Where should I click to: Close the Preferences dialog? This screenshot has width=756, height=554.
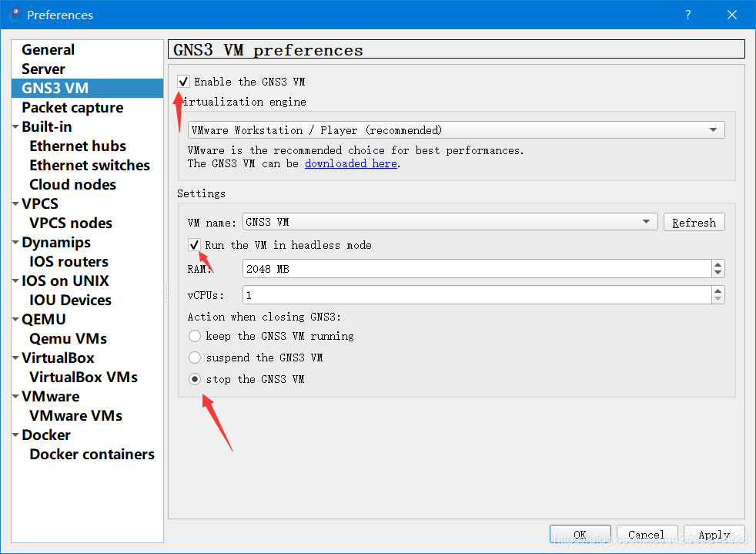(x=732, y=15)
